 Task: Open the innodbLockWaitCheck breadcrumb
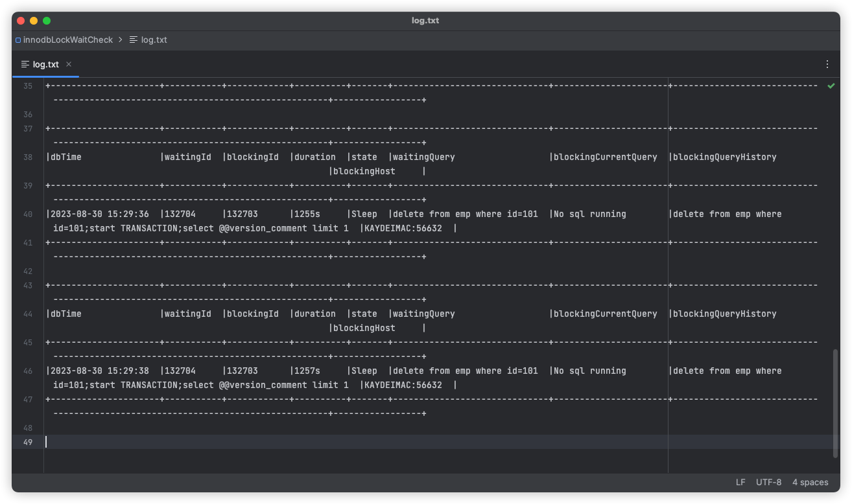[67, 40]
